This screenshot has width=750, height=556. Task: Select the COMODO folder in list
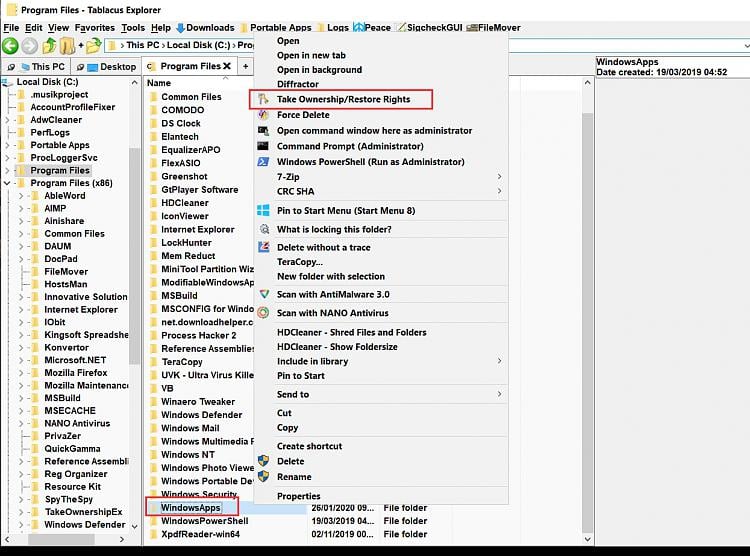(x=182, y=110)
